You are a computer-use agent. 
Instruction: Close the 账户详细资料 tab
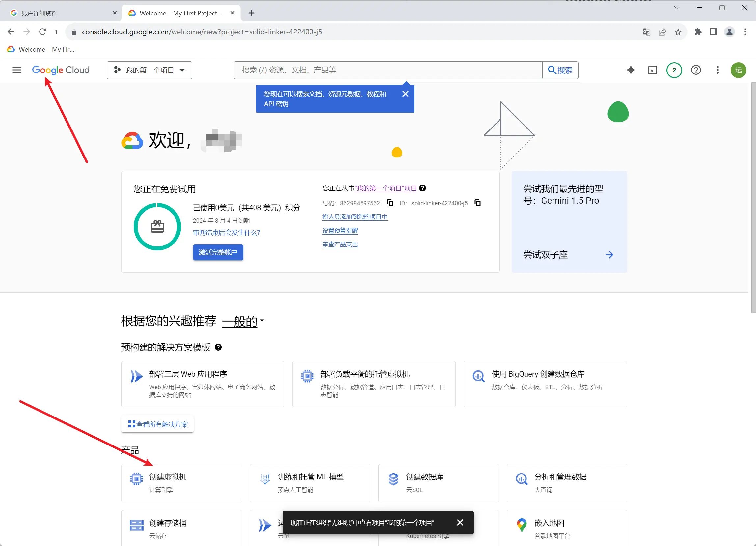[114, 13]
